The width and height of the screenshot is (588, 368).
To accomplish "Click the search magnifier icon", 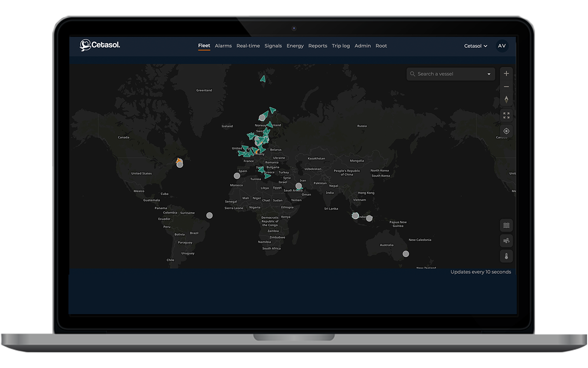I will 413,74.
